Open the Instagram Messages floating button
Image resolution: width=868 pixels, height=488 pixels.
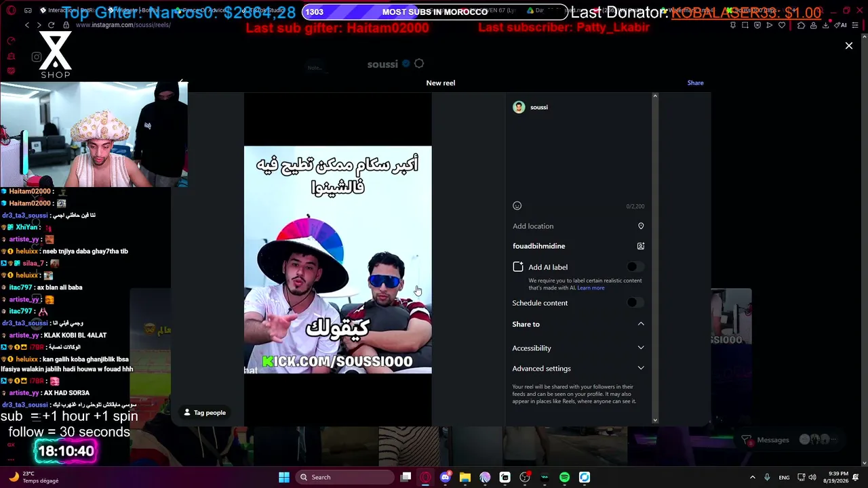(x=789, y=440)
